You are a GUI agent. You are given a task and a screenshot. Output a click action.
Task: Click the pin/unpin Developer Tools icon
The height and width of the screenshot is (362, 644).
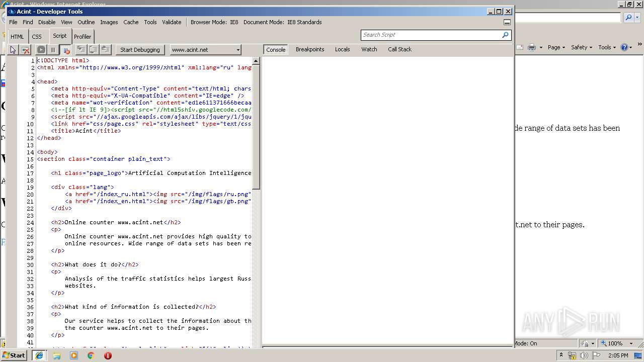point(507,22)
